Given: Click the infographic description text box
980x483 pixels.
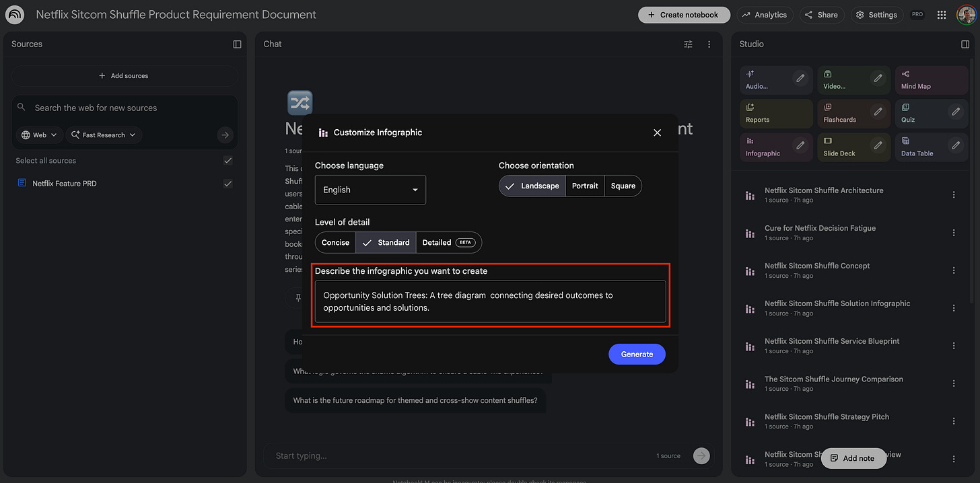Looking at the screenshot, I should (490, 301).
